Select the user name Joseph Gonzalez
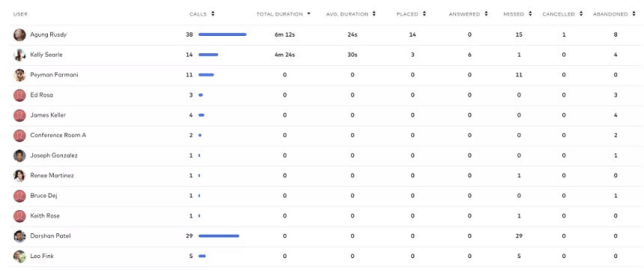Viewport: 644px width, 270px height. tap(54, 155)
